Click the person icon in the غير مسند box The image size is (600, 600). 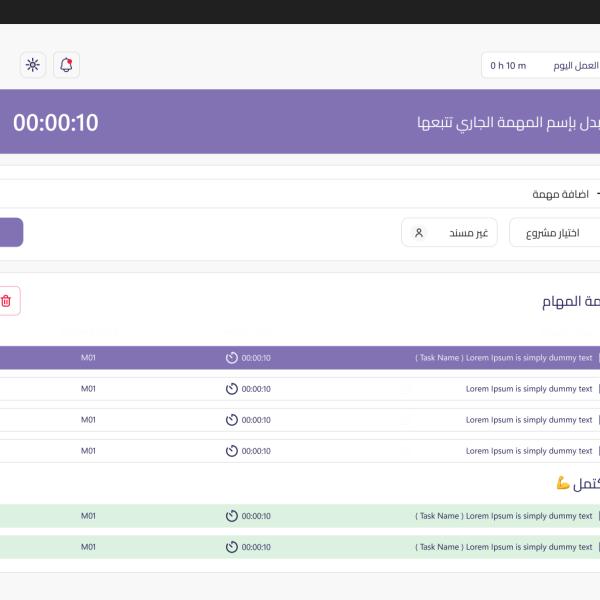[x=419, y=233]
